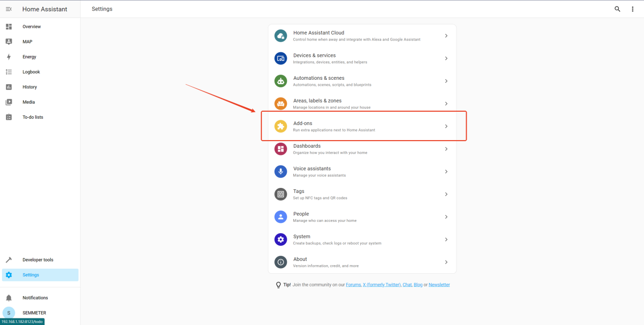Screen dimensions: 644x325
Task: Expand the About row chevron
Action: pyautogui.click(x=446, y=262)
